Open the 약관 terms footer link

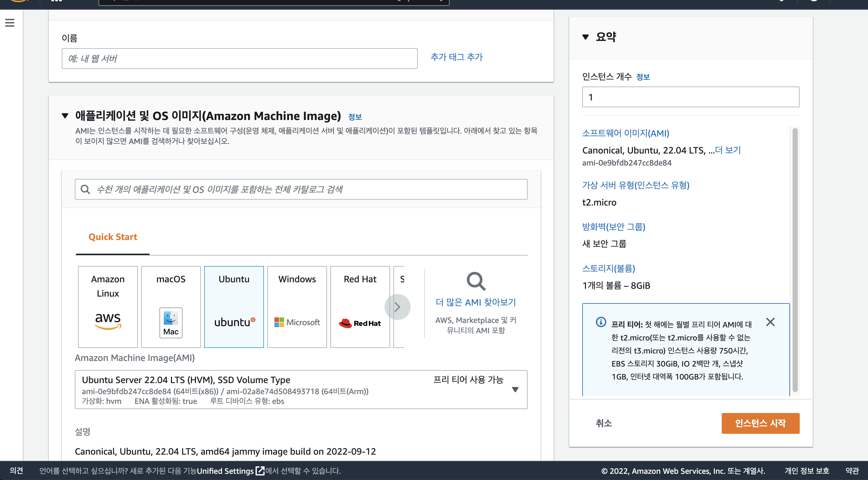click(852, 471)
